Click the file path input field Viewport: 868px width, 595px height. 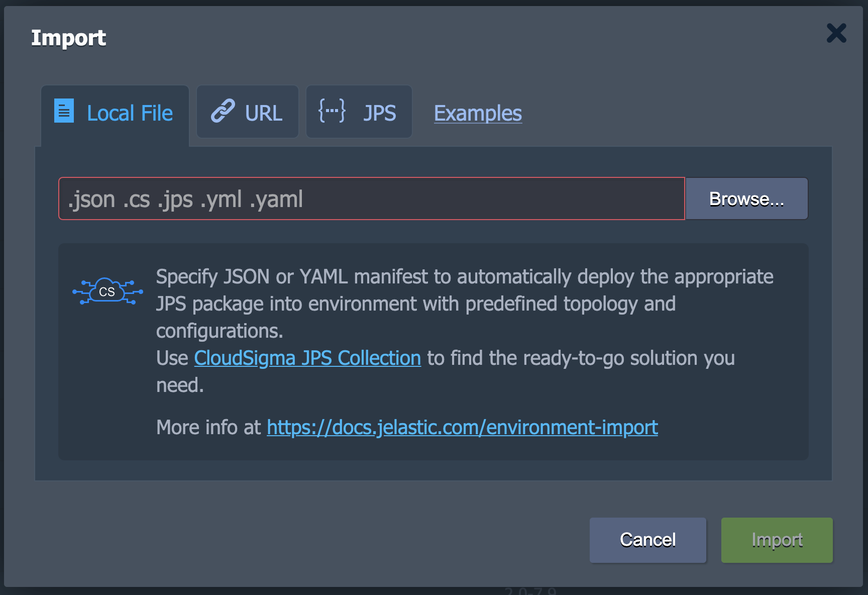(x=372, y=199)
